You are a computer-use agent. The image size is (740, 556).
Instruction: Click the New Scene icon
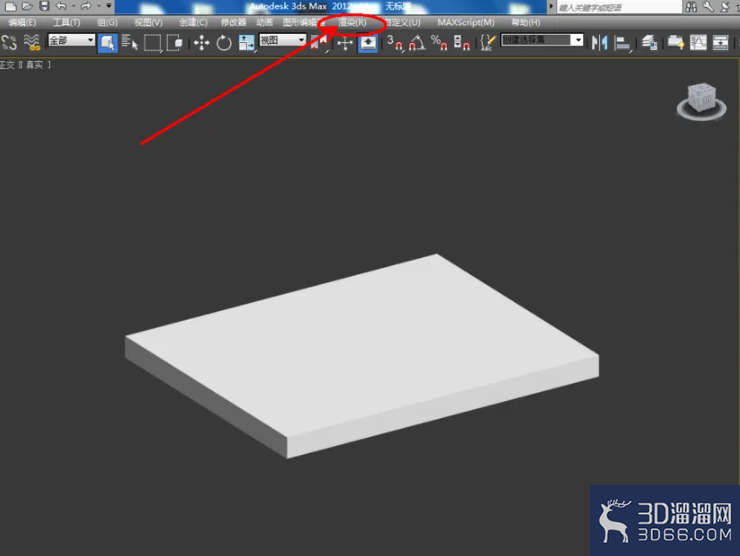click(10, 6)
